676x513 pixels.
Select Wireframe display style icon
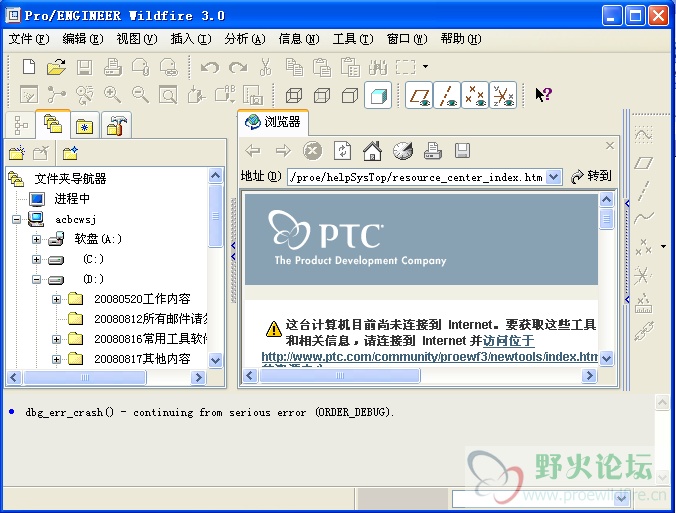pos(294,95)
